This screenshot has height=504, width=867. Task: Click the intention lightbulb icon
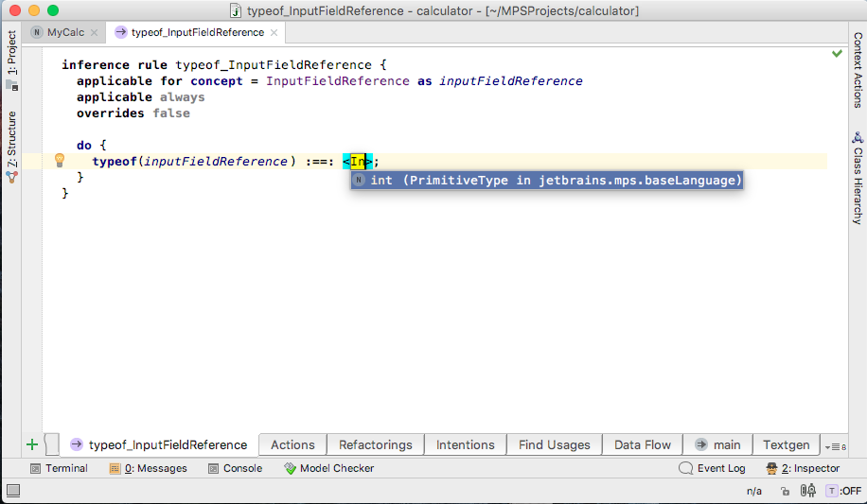click(60, 161)
